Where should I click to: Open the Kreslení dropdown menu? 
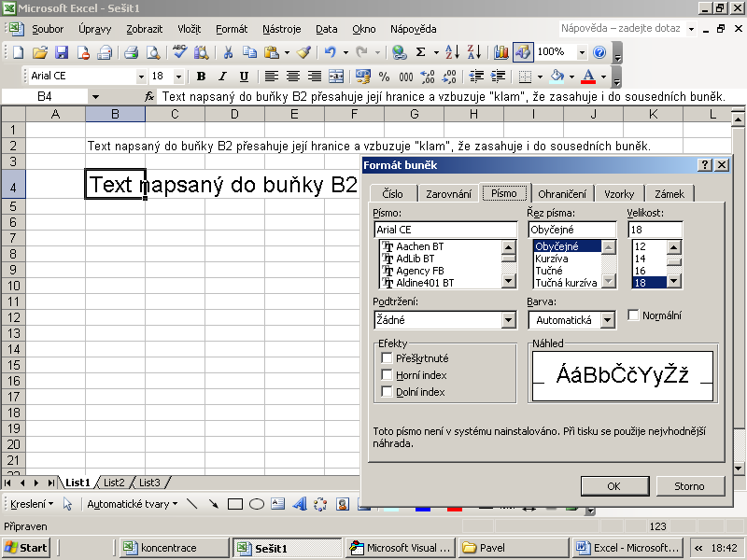point(32,504)
